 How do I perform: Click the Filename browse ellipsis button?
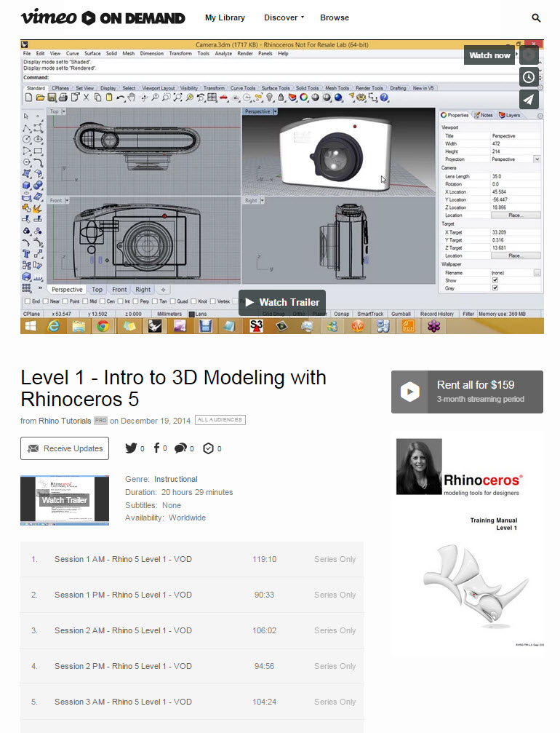pyautogui.click(x=537, y=272)
